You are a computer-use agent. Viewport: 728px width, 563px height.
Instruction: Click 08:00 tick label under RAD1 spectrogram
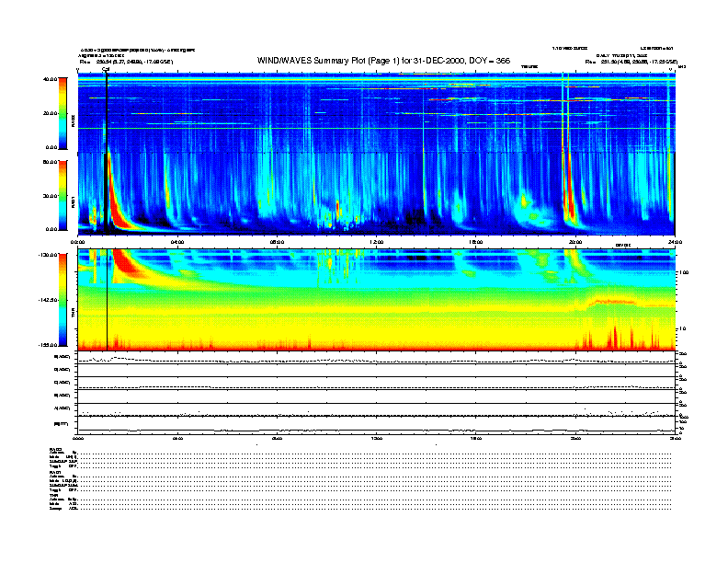pyautogui.click(x=277, y=242)
